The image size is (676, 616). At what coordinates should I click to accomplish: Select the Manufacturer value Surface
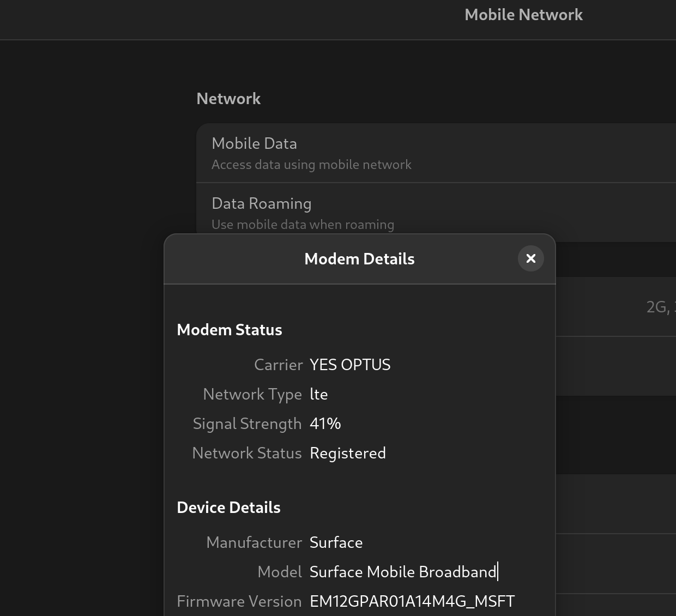[336, 542]
